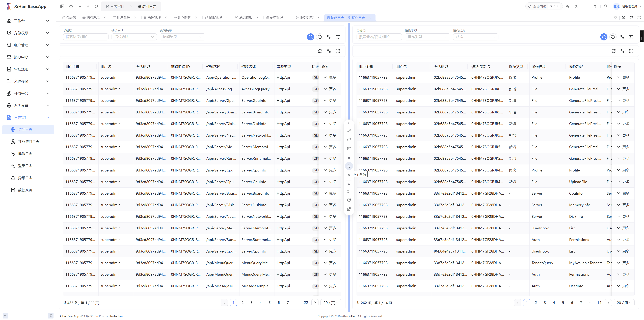The image size is (644, 320).
Task: Go to page 14 of operation log
Action: coord(599,303)
